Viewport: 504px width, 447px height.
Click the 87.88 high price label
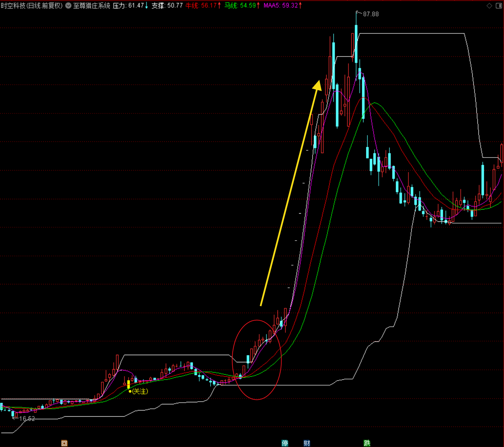point(371,14)
